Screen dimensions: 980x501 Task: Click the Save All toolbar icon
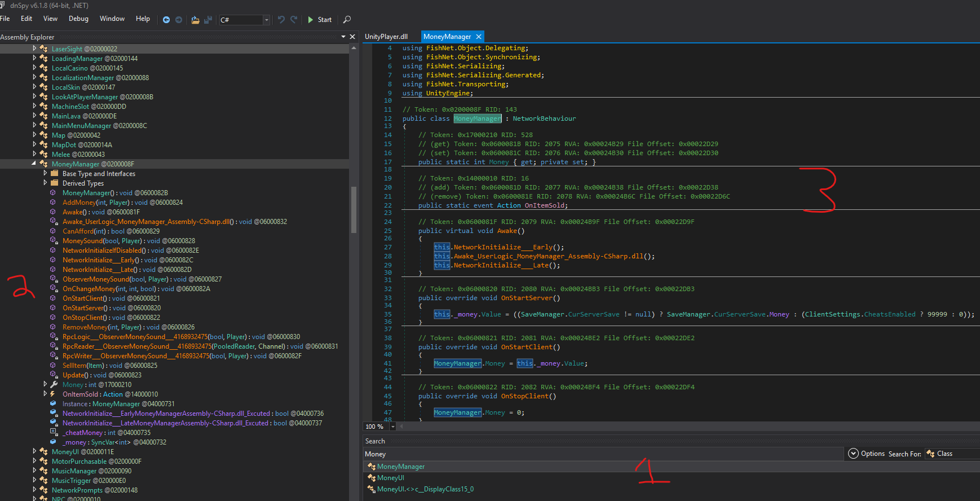pyautogui.click(x=208, y=20)
